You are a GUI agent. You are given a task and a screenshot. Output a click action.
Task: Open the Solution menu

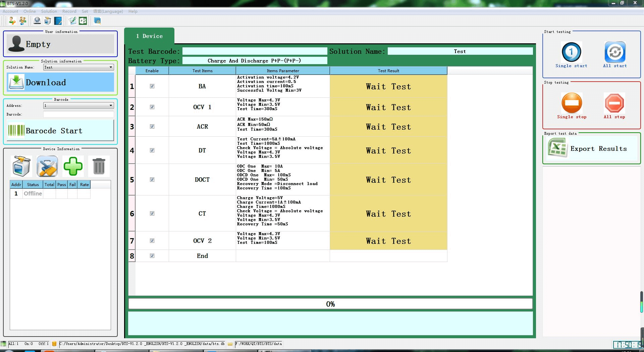tap(49, 11)
